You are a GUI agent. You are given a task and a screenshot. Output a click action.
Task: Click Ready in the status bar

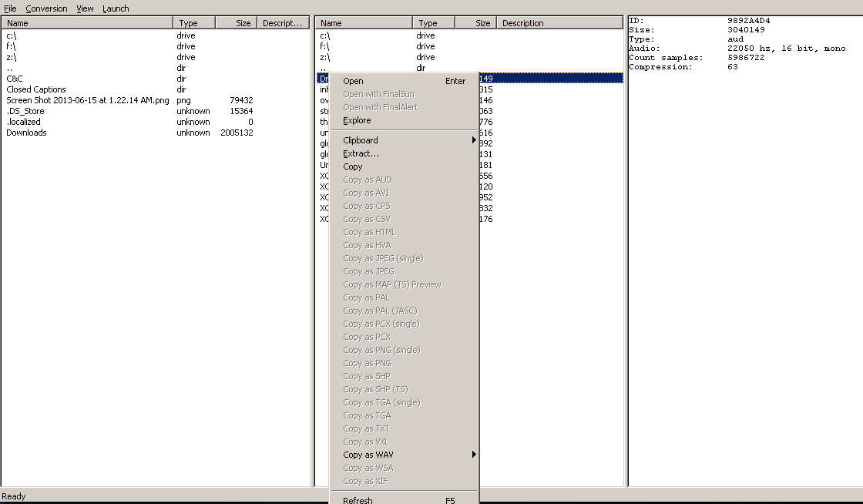click(x=14, y=496)
